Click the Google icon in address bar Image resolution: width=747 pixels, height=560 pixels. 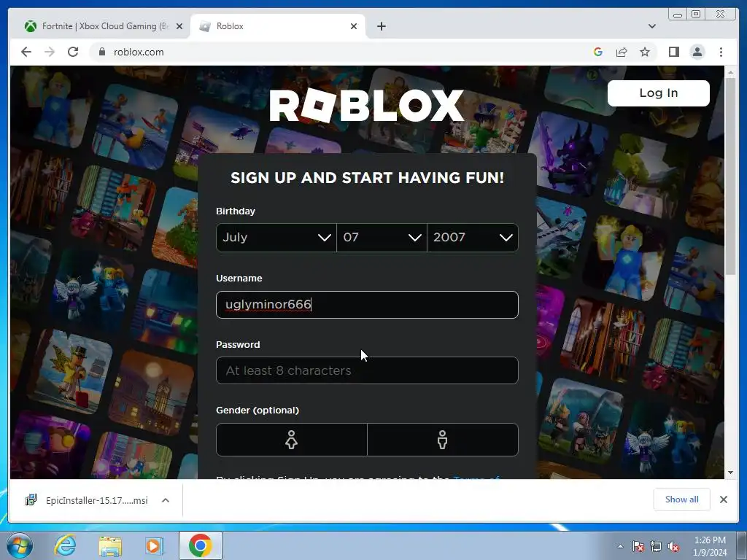[598, 52]
